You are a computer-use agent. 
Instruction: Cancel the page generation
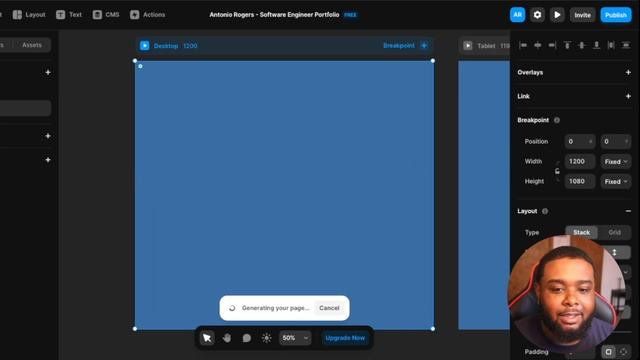(x=329, y=308)
